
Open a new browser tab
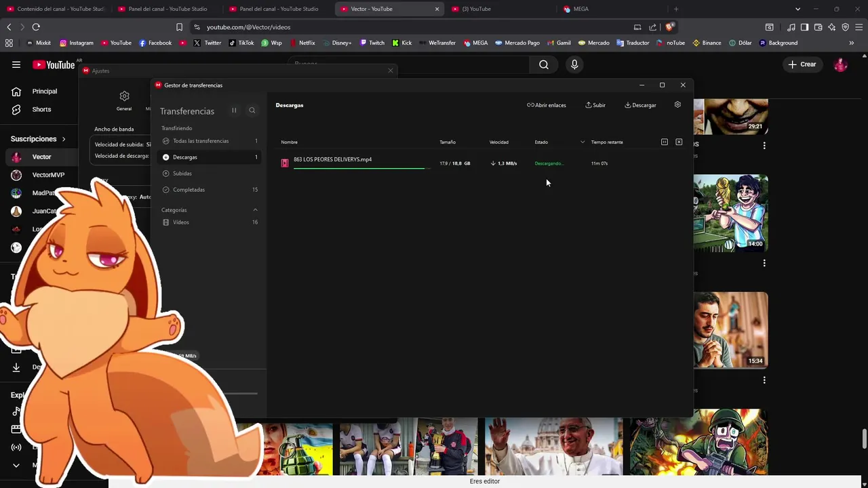(676, 9)
